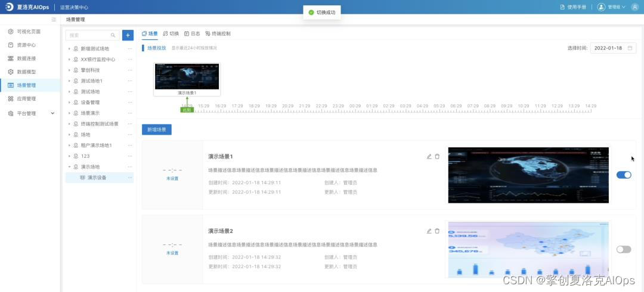This screenshot has width=644, height=292.
Task: Click the 演示场景1 timeline thumbnail
Action: coord(187,79)
